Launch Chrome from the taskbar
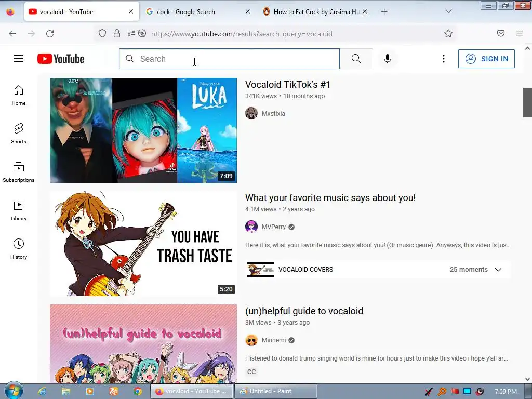This screenshot has height=399, width=532. [x=137, y=391]
